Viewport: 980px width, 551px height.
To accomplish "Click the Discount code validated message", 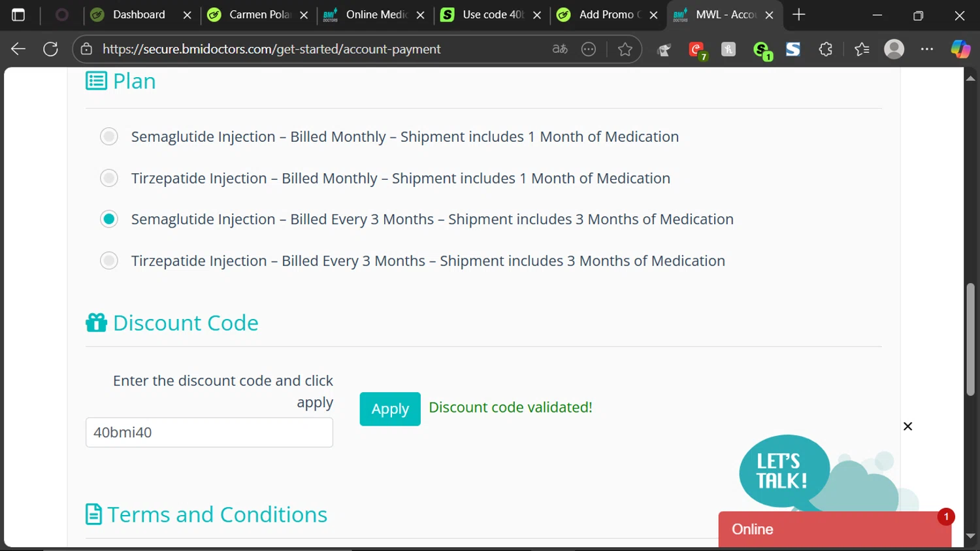I will [x=510, y=407].
